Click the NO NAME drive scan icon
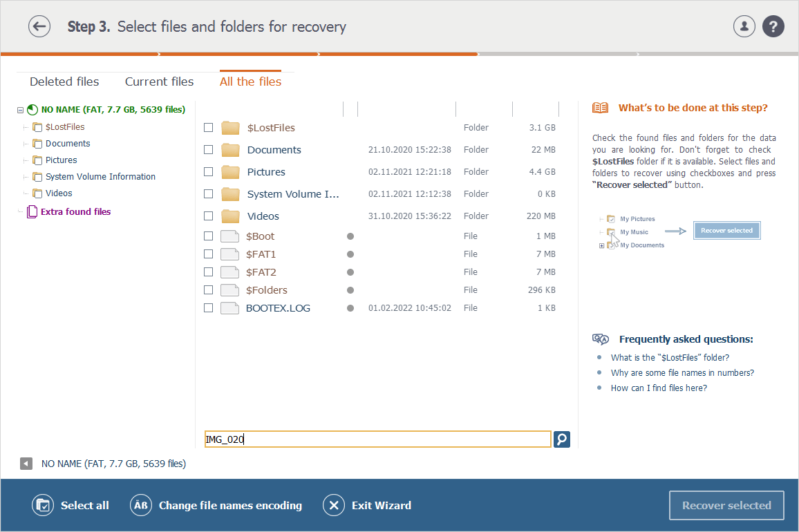Screen dimensions: 799x532 coord(32,110)
